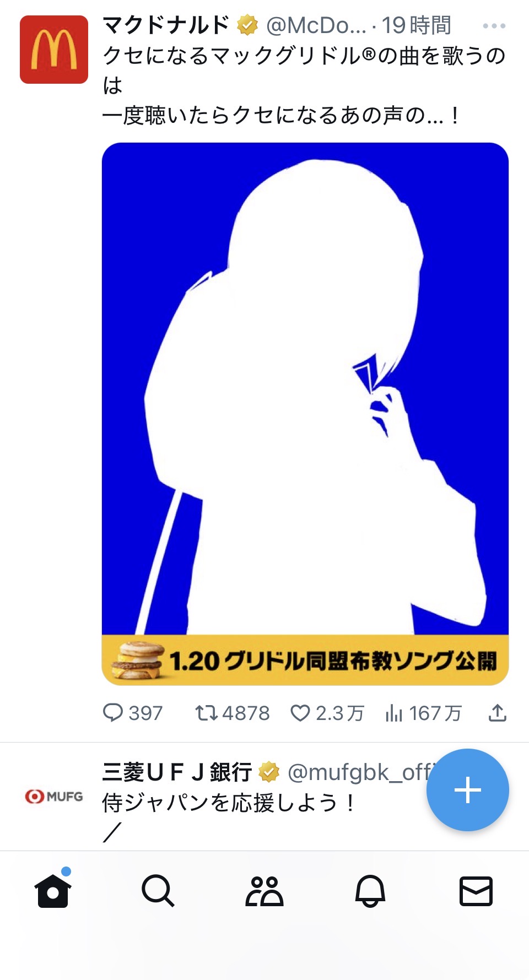Click the 三菱UFJ銀行 account name
Screen dimensions: 529x980
(x=177, y=772)
